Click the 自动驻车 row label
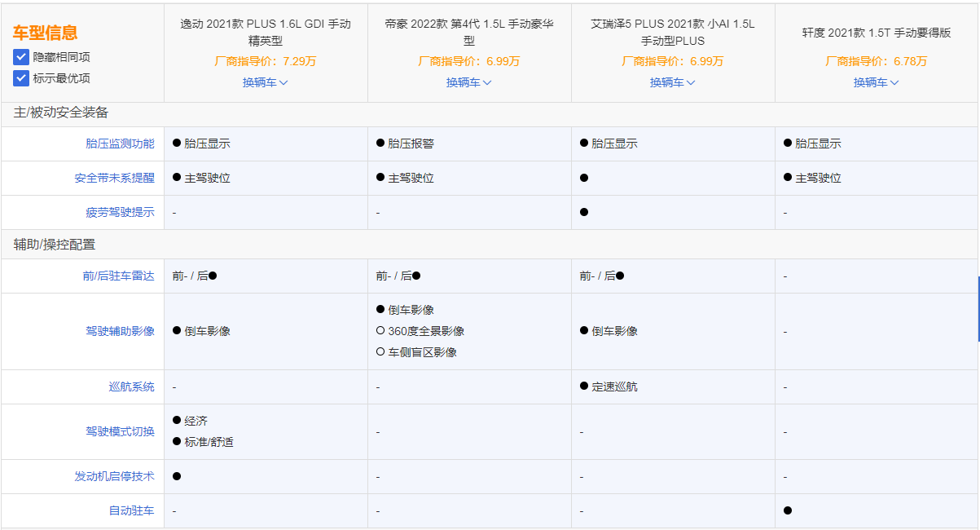980x530 pixels. [131, 510]
